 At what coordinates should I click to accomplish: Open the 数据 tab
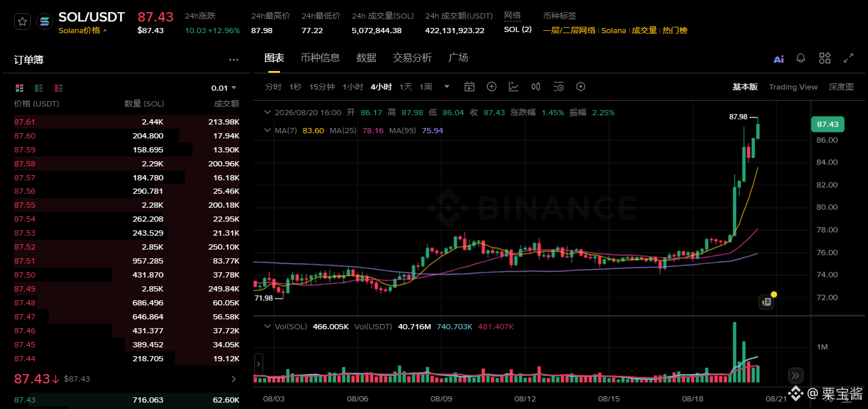[366, 58]
